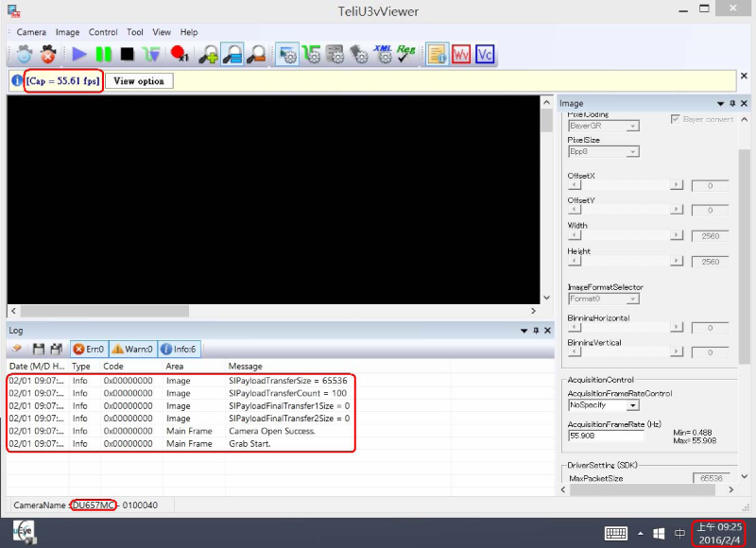Viewport: 756px width, 548px height.
Task: Open the AcquisitionFrameRateControl NoSpecify dropdown
Action: point(603,404)
